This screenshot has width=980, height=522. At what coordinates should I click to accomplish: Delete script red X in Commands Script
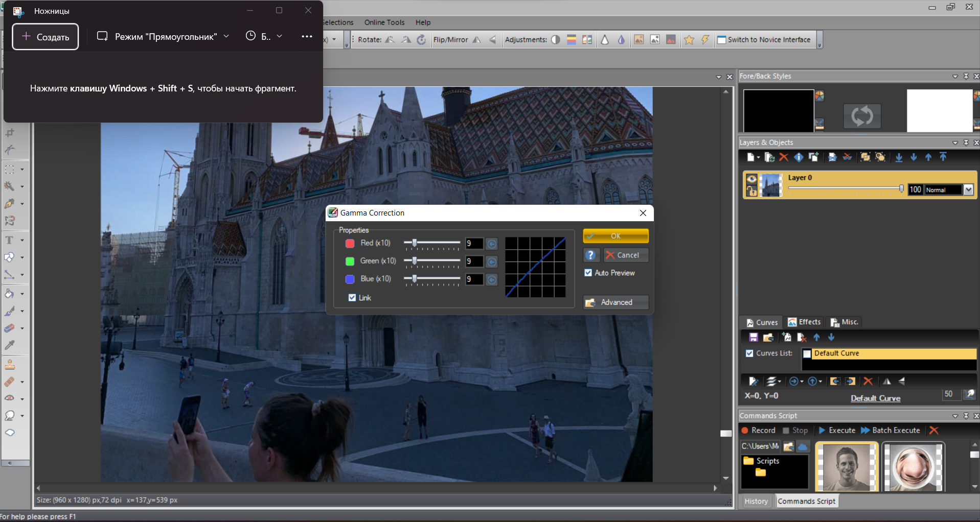tap(934, 430)
